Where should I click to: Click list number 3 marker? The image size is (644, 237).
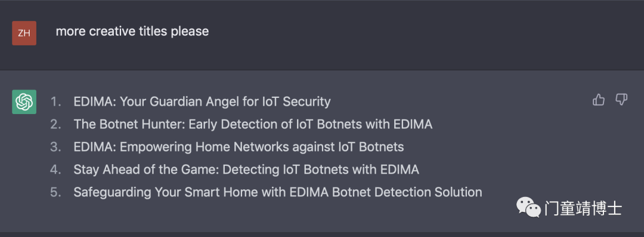56,147
